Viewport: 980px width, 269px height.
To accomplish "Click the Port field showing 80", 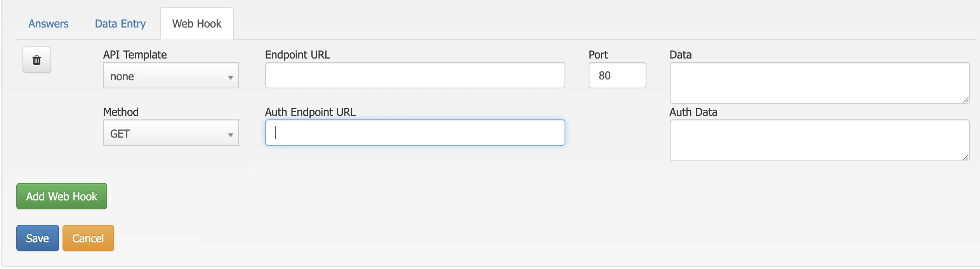I will pyautogui.click(x=617, y=75).
